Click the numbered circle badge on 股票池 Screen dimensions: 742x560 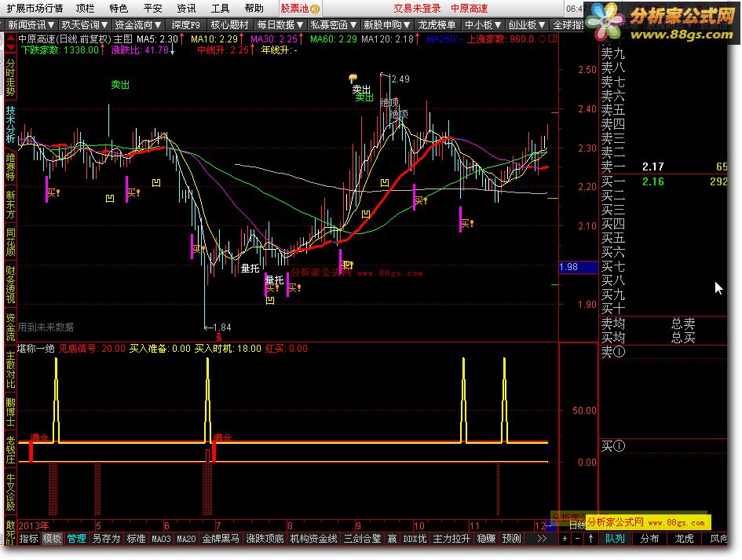(x=315, y=9)
